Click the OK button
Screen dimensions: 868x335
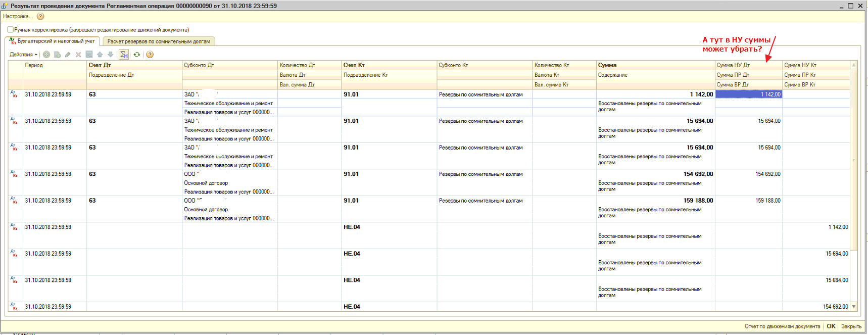831,326
